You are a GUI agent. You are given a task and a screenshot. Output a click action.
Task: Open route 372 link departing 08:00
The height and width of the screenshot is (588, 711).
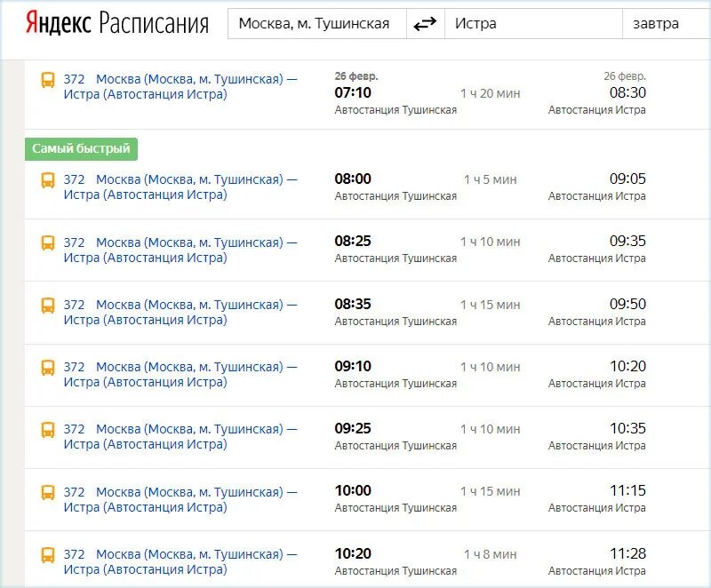click(x=180, y=187)
